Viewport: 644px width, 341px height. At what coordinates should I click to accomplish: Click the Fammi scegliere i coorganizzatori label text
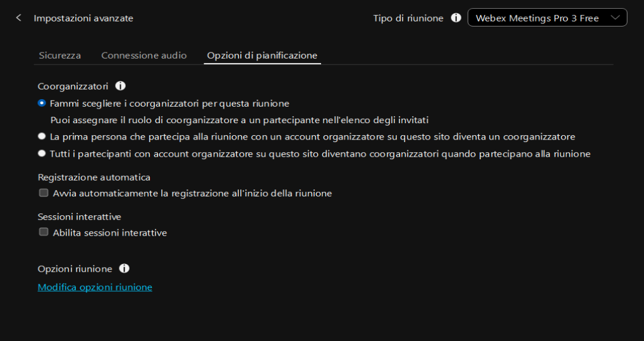(169, 104)
